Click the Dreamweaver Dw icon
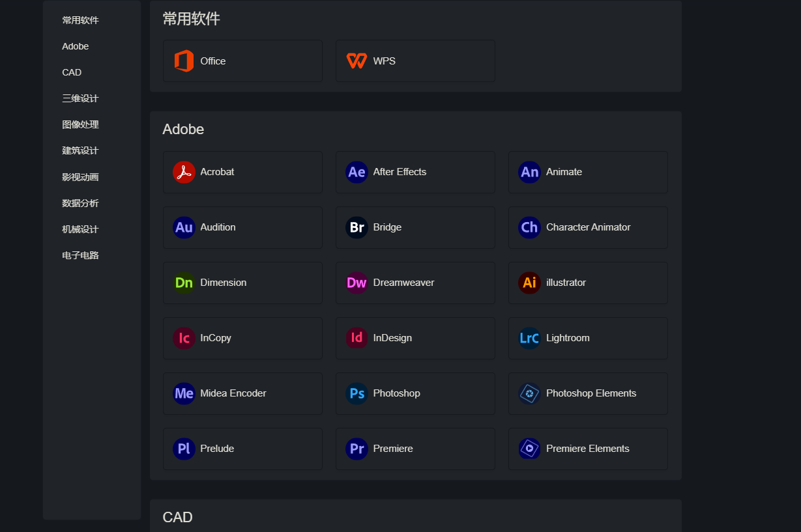The width and height of the screenshot is (801, 532). [x=357, y=283]
